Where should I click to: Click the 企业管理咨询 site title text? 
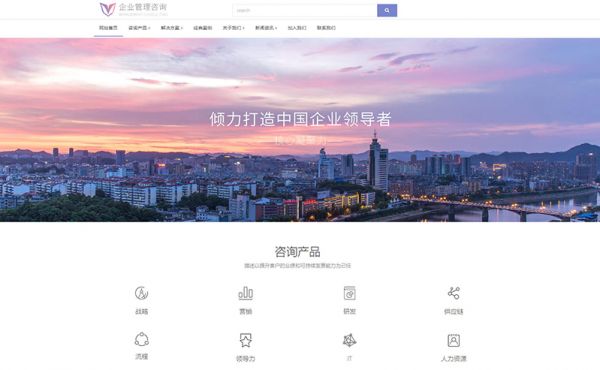[x=143, y=7]
